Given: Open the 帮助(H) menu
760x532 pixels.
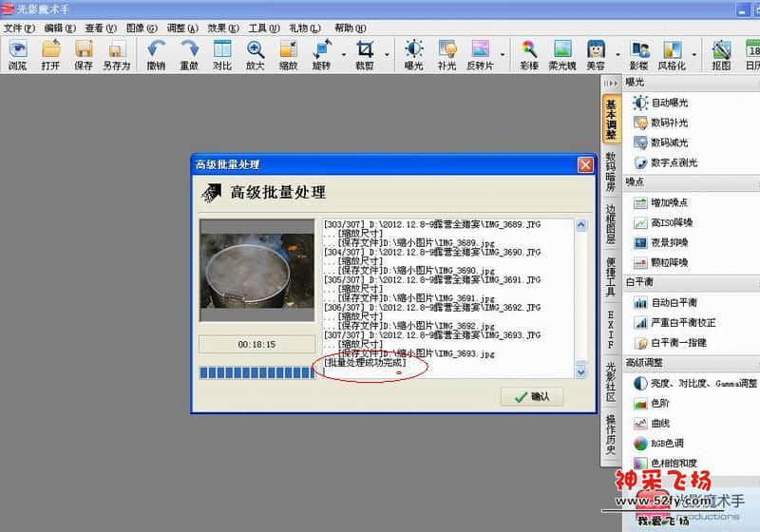Looking at the screenshot, I should [x=351, y=28].
